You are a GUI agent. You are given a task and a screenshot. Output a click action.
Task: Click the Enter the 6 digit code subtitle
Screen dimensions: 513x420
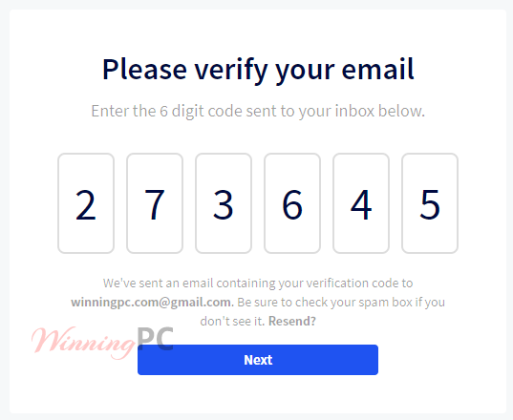258,111
